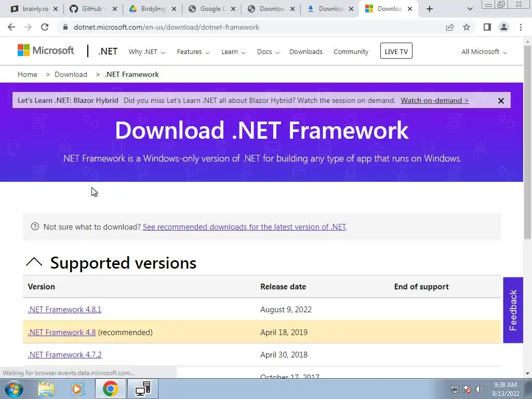The height and width of the screenshot is (399, 532).
Task: Open the .NET Framework 4.8 recommended link
Action: coord(62,332)
